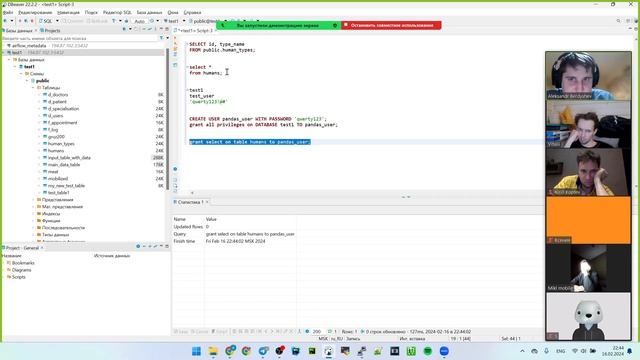640x360 pixels.
Task: Select the Базы данных navigator tab
Action: pos(18,31)
